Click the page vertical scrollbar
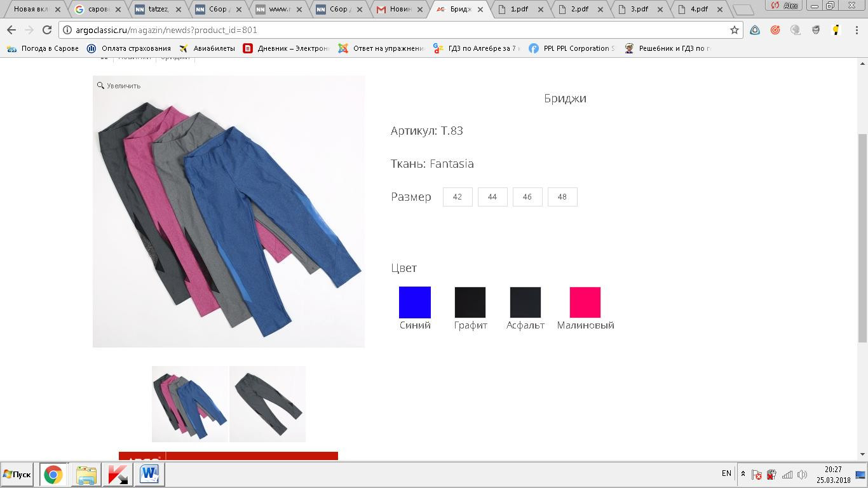 tap(862, 238)
